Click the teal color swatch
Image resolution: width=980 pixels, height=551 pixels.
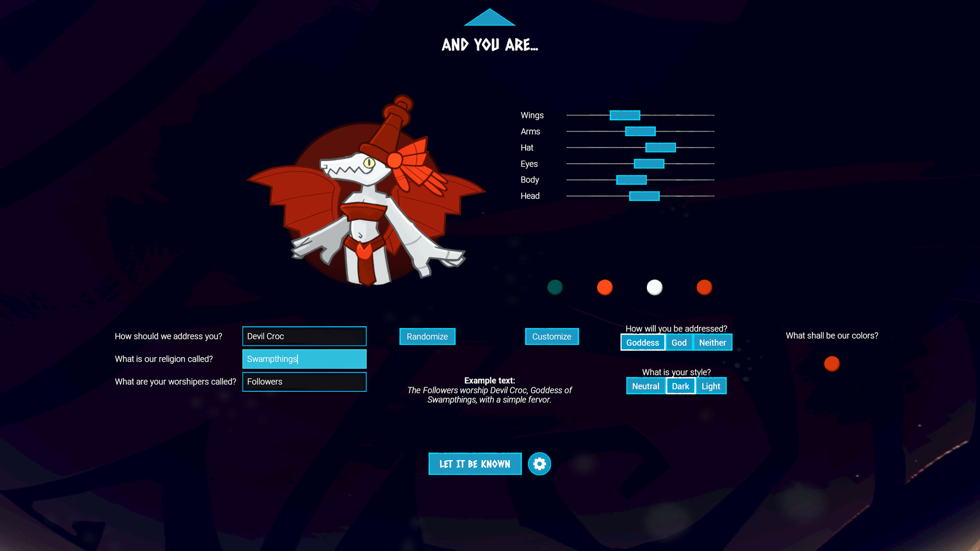pyautogui.click(x=555, y=287)
